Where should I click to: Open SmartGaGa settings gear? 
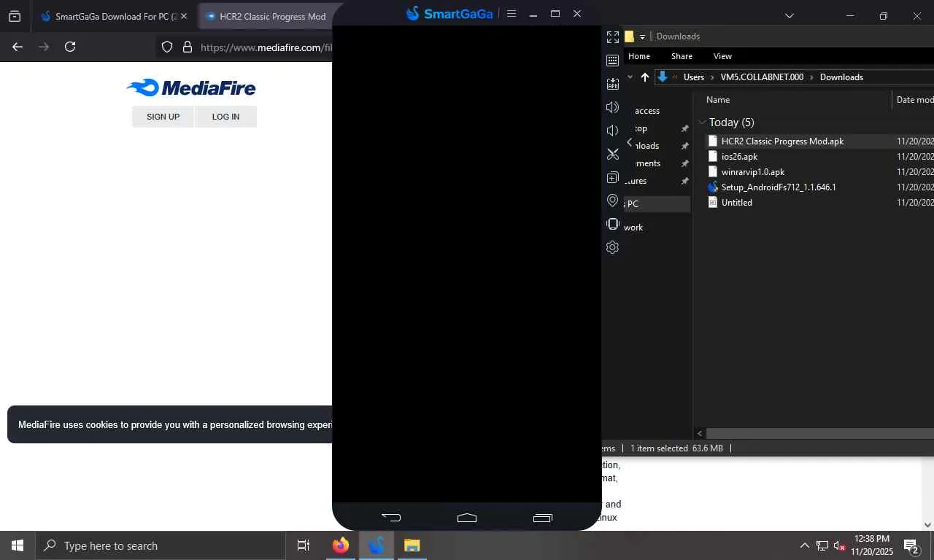[613, 247]
